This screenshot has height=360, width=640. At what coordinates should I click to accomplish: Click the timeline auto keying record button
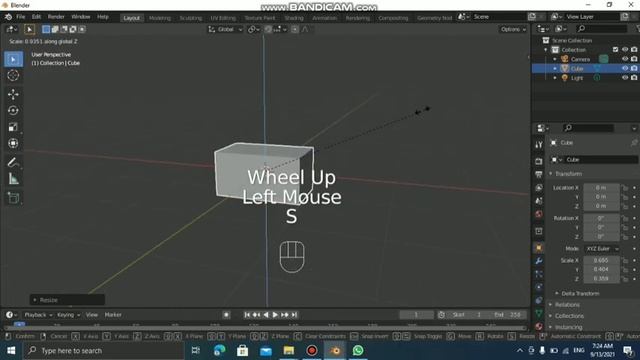227,315
